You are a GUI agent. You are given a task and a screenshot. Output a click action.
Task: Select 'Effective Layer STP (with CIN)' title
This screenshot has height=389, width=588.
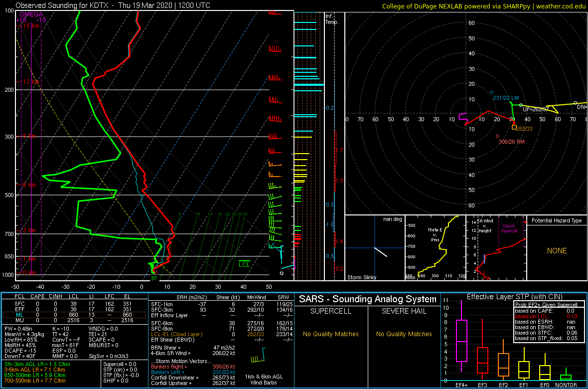(514, 297)
